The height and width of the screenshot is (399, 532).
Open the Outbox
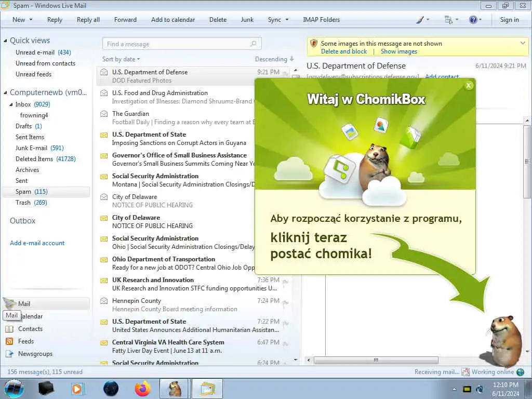(22, 220)
